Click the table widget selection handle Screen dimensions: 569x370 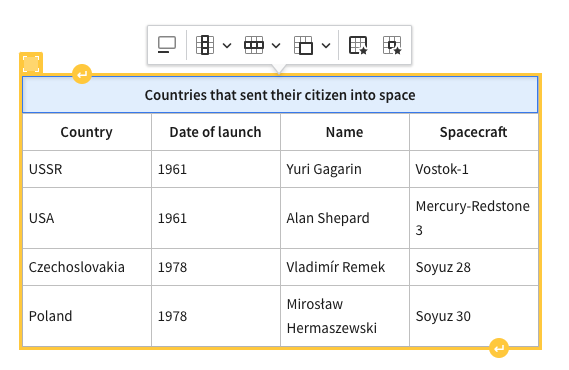(x=31, y=64)
